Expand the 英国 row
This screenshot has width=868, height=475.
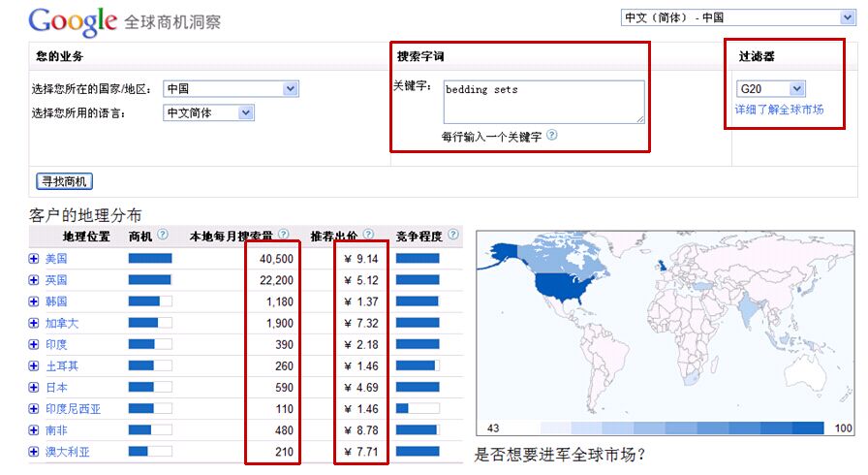[x=34, y=280]
